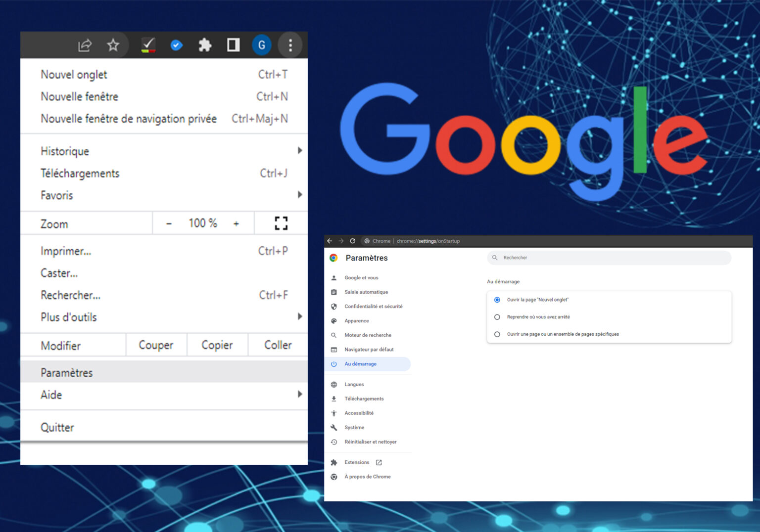Click the shield icon for Confidentialité

pos(334,307)
